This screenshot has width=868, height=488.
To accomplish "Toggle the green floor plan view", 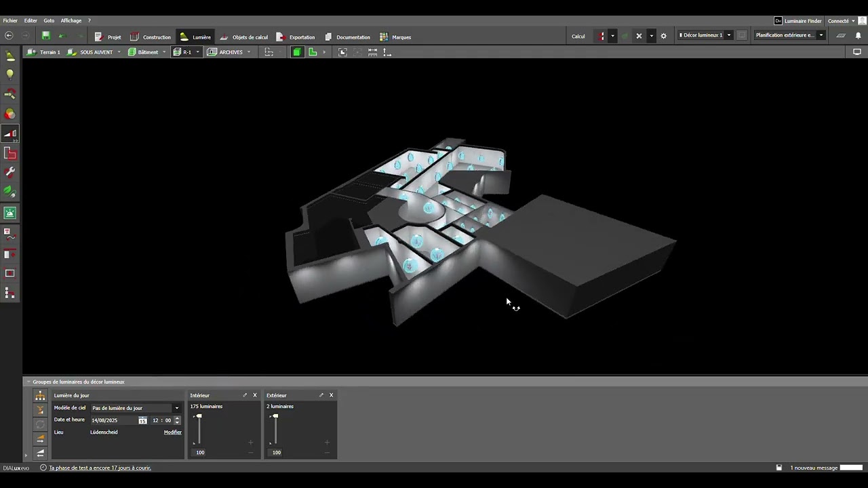I will 313,52.
